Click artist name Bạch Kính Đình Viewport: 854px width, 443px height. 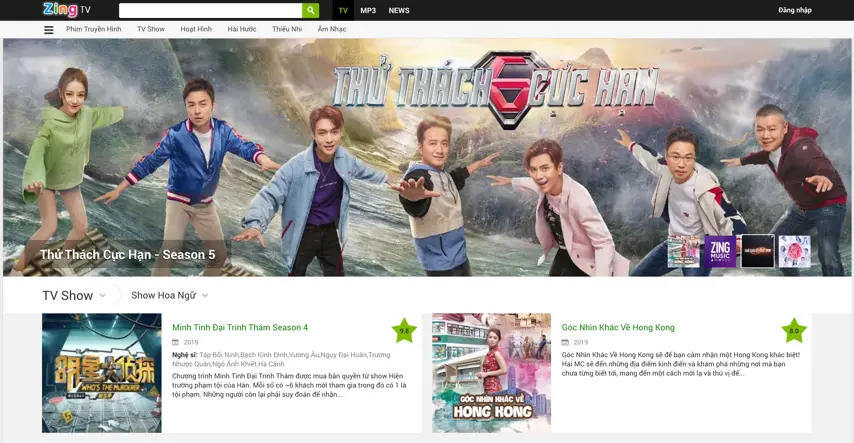263,355
